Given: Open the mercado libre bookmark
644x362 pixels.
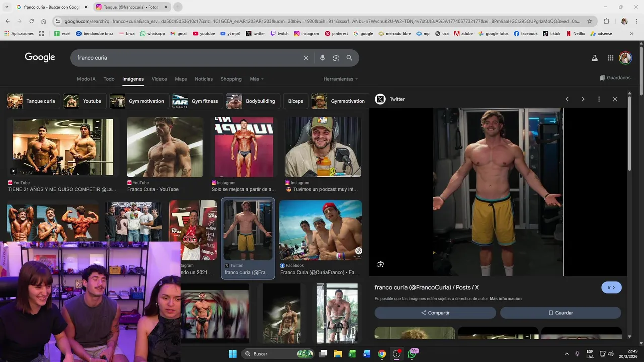Looking at the screenshot, I should click(x=394, y=34).
